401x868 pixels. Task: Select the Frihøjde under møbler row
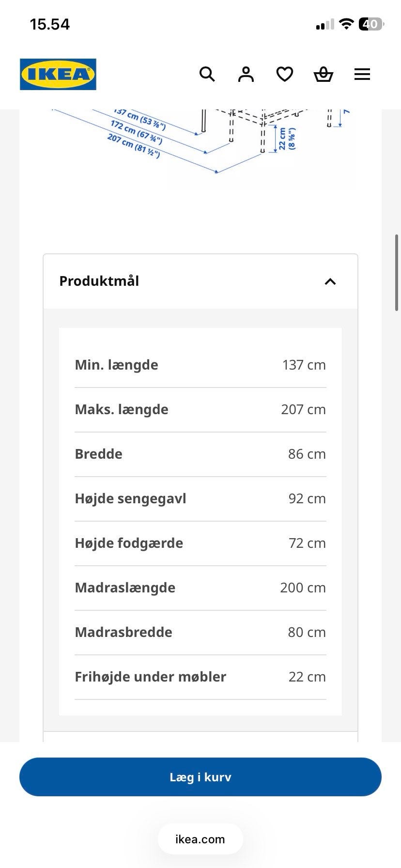pyautogui.click(x=200, y=677)
